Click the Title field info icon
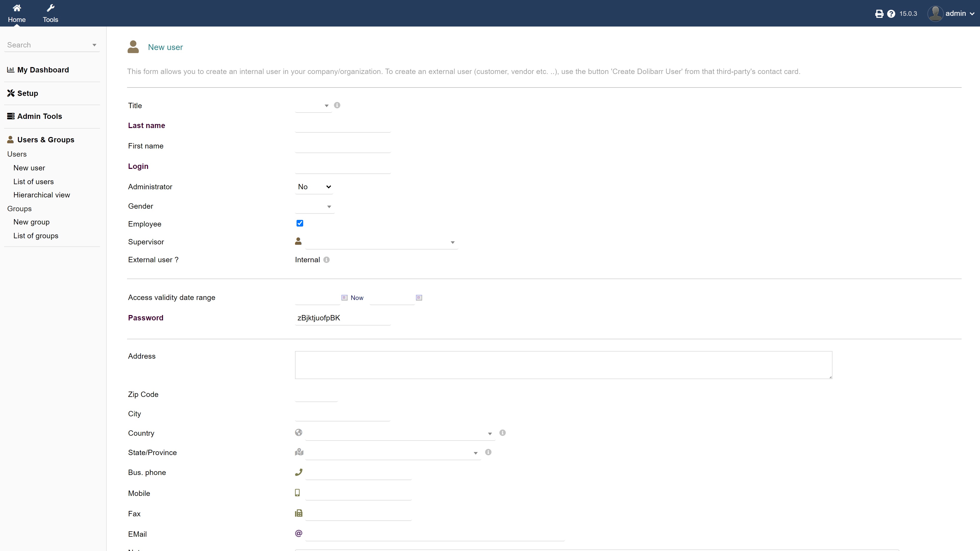This screenshot has width=980, height=551. (x=337, y=105)
